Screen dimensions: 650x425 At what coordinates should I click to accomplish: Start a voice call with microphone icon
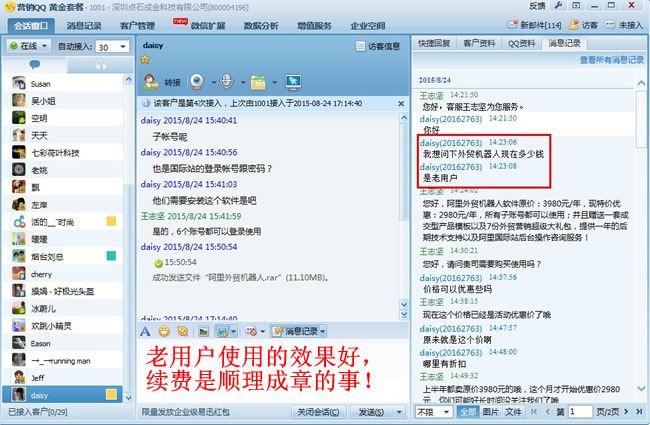(227, 82)
